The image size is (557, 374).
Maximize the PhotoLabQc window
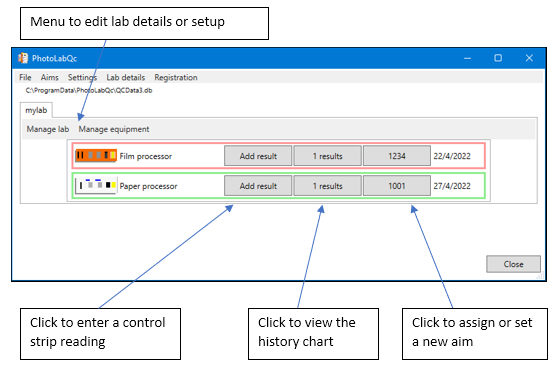coord(498,58)
